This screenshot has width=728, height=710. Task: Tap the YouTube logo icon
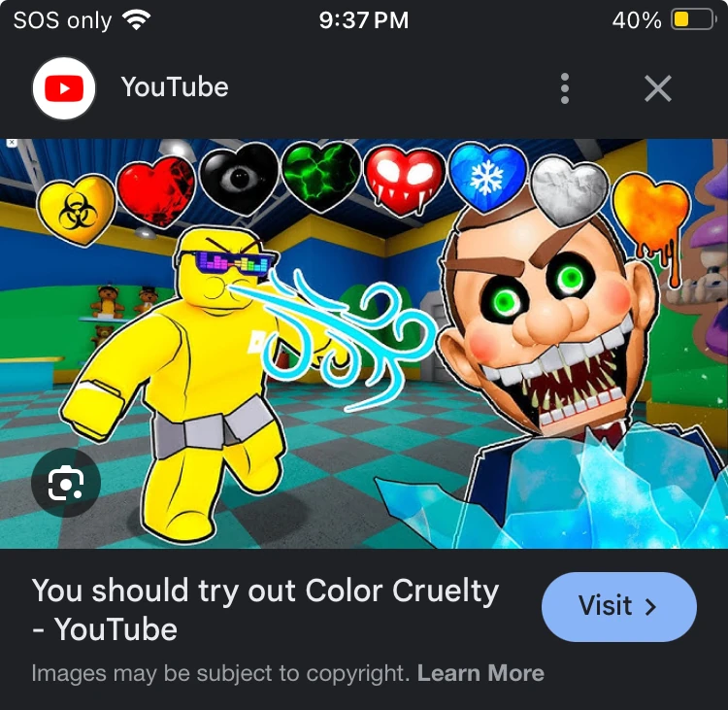click(64, 88)
